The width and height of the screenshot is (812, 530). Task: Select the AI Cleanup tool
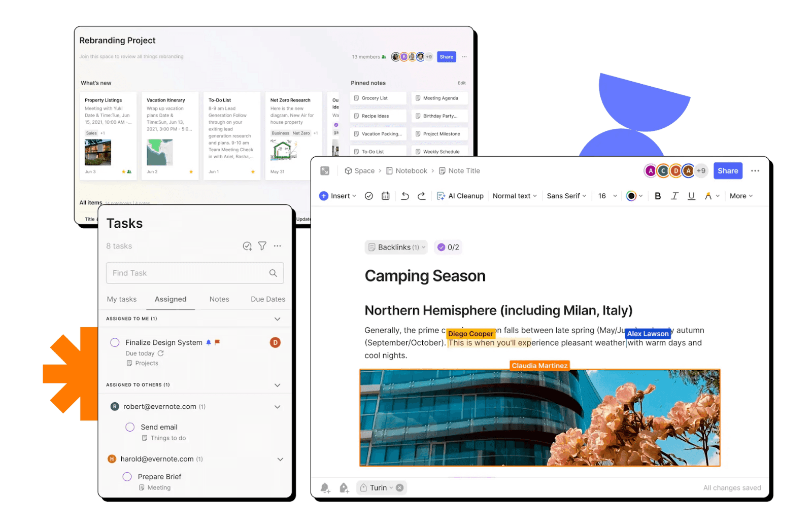coord(460,196)
